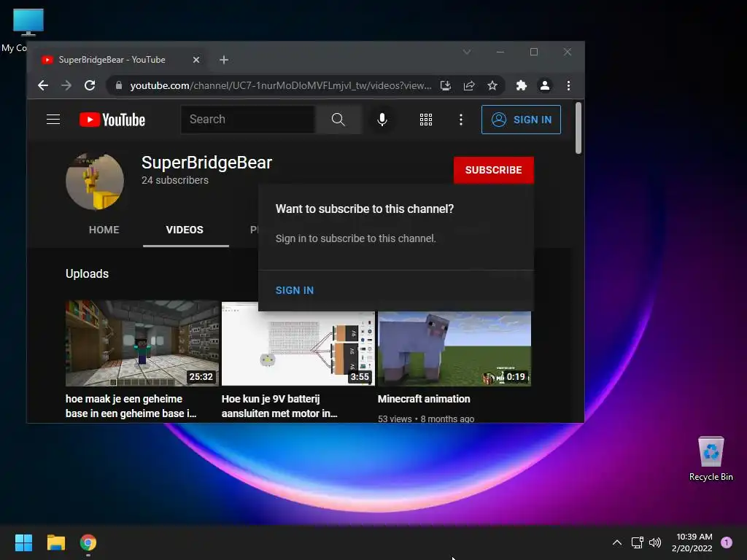Click the 'Minecraft animation' video title

(x=424, y=399)
